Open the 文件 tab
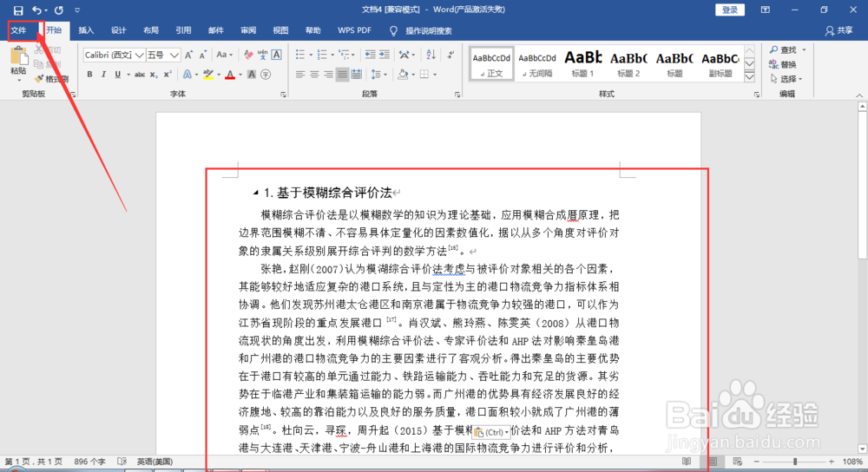 (19, 30)
